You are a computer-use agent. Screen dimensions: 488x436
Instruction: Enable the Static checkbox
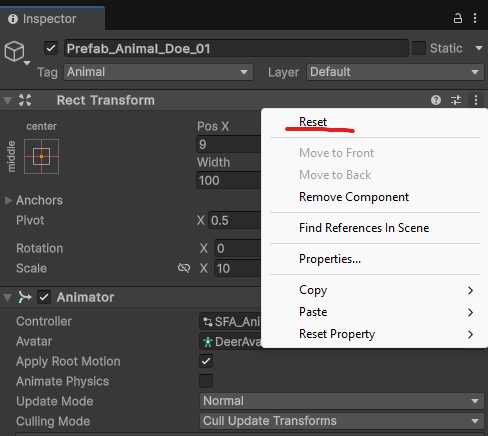(x=419, y=48)
